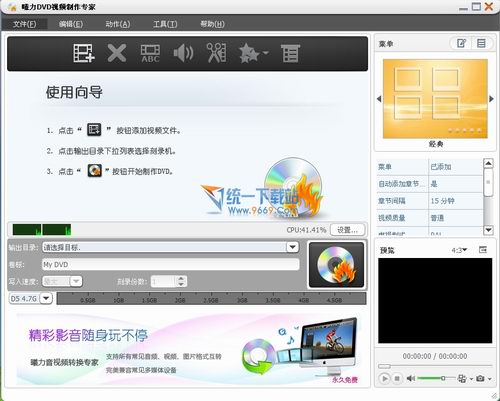The width and height of the screenshot is (500, 401).
Task: Click the add-video icon in wizard step 1
Action: [x=94, y=129]
